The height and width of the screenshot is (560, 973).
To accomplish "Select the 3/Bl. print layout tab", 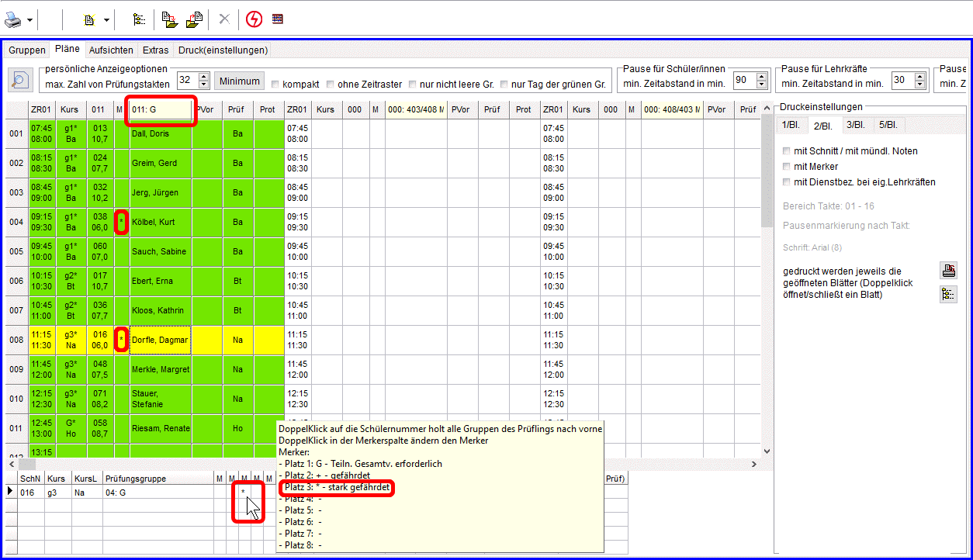I will (x=855, y=125).
